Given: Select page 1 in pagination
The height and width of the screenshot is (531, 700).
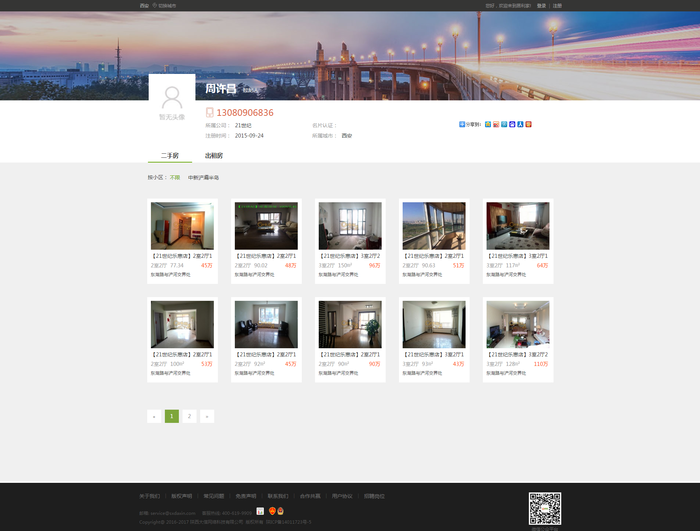Looking at the screenshot, I should 172,416.
